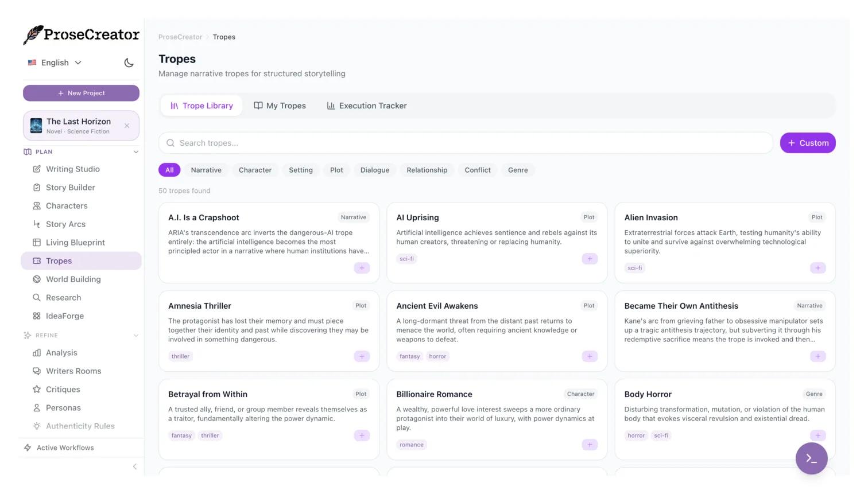Filter tropes by Character category
The image size is (868, 494).
click(255, 170)
